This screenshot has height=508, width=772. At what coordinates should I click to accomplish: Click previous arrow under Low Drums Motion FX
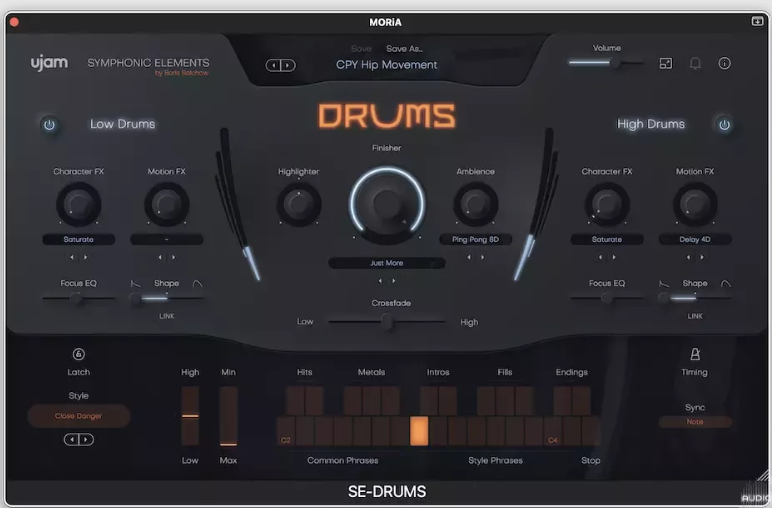pos(160,257)
